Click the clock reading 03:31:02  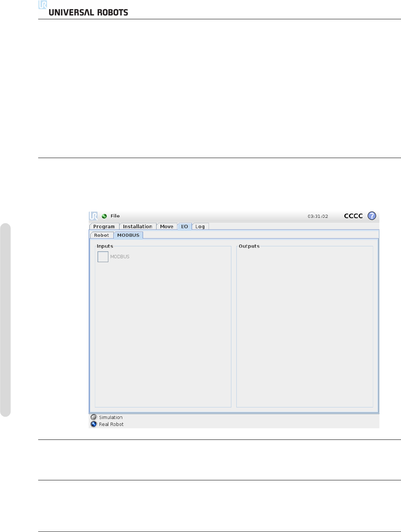[318, 216]
